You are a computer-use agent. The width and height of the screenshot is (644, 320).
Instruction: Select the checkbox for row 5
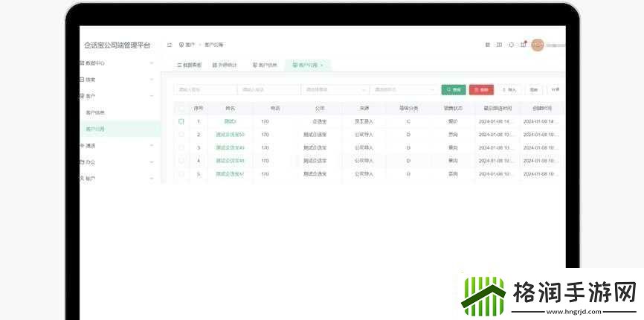(x=181, y=174)
